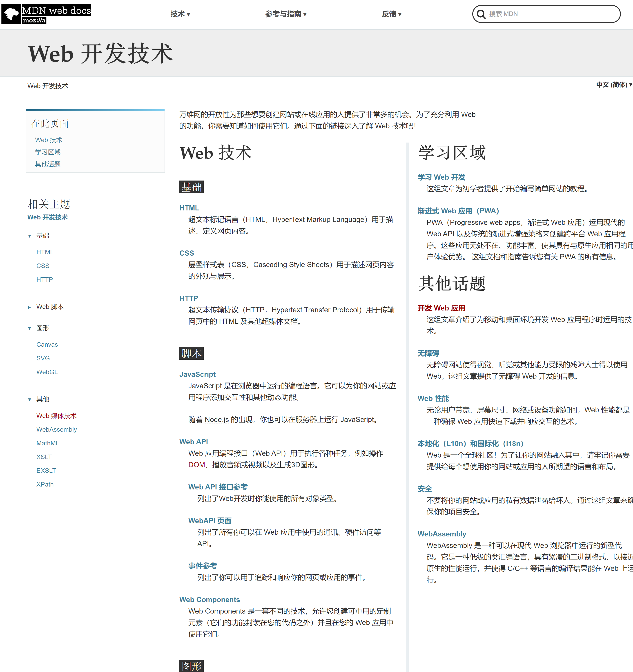Open WebGL in the sidebar
This screenshot has height=672, width=633.
tap(47, 372)
